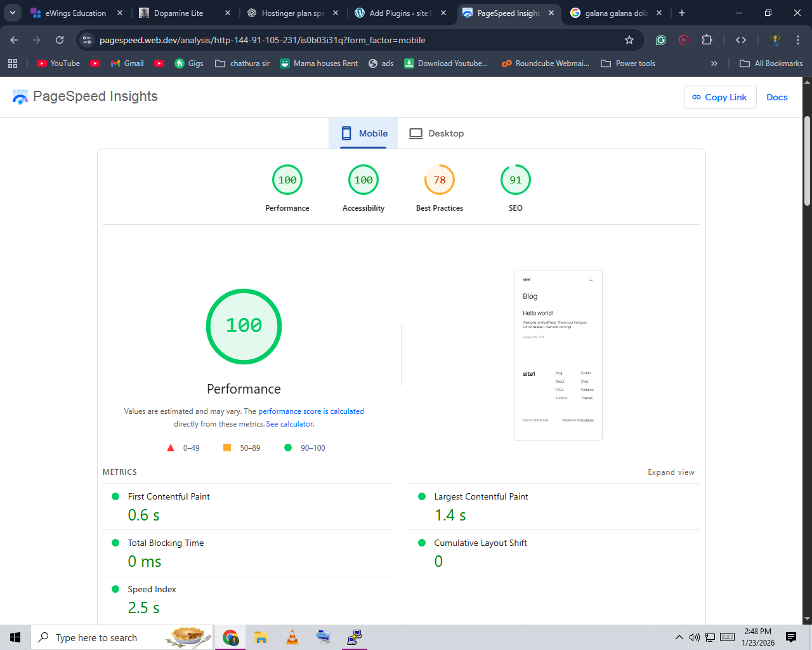Open the network icon in system tray

[710, 637]
